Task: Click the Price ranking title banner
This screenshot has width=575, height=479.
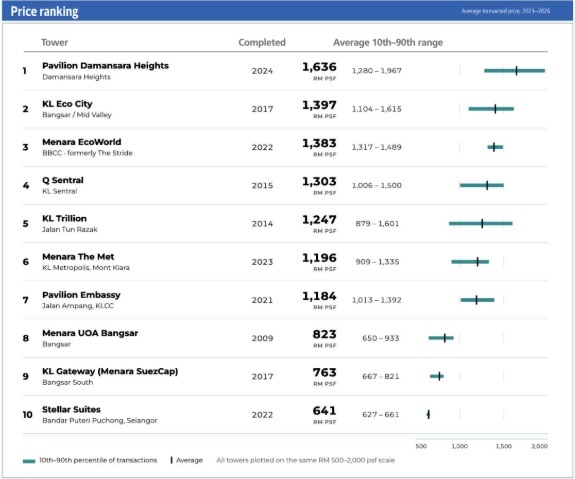Action: coord(288,11)
